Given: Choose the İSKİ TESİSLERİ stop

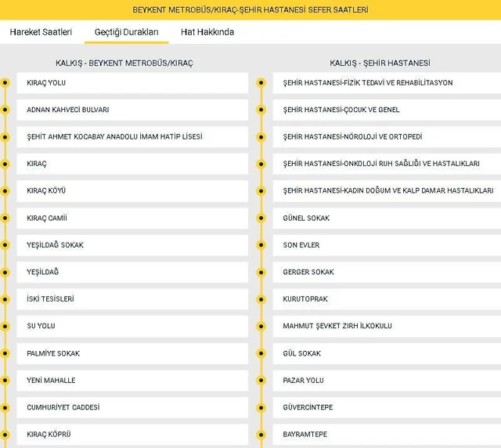Looking at the screenshot, I should click(x=132, y=299).
